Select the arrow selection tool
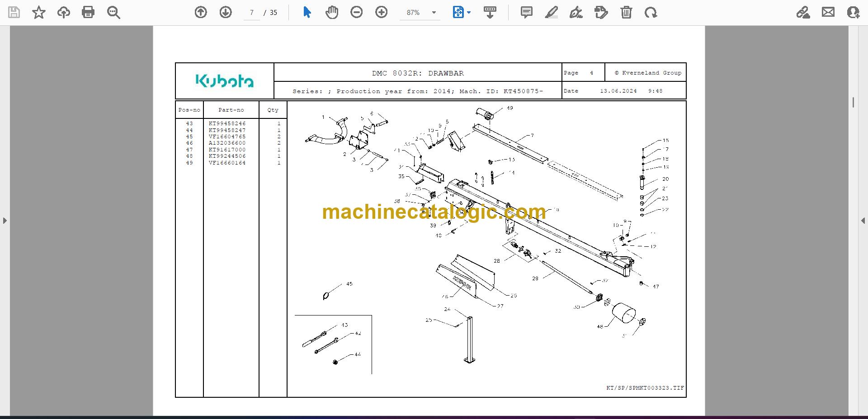This screenshot has width=868, height=419. pos(307,12)
